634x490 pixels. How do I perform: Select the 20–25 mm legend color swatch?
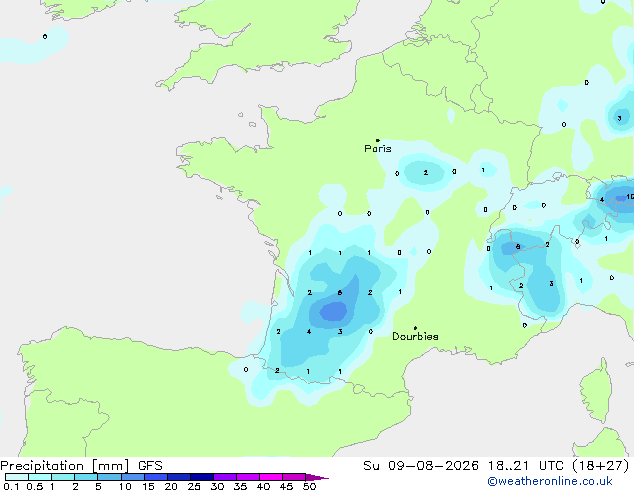click(179, 477)
